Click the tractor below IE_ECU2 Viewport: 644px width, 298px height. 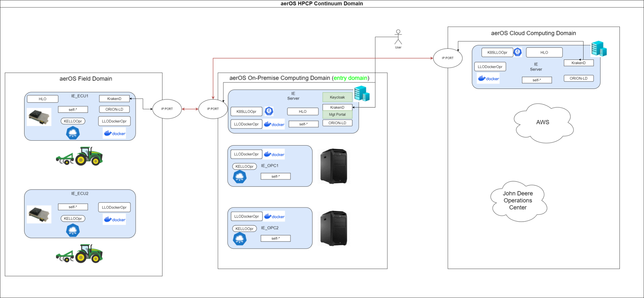coord(80,253)
